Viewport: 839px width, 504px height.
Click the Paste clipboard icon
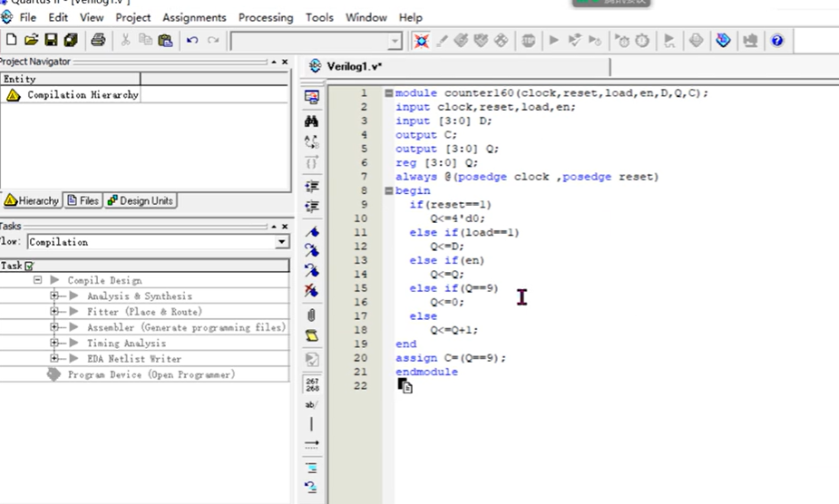(165, 40)
